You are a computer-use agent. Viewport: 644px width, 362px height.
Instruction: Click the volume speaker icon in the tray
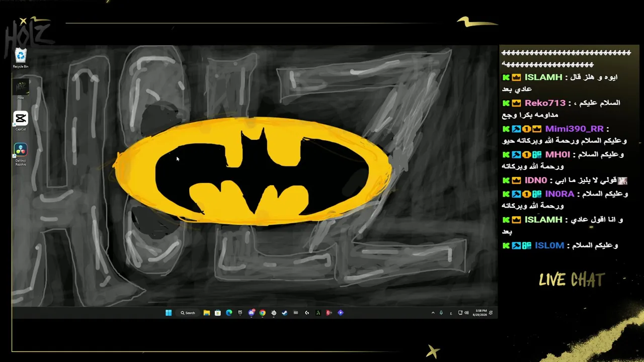tap(466, 313)
